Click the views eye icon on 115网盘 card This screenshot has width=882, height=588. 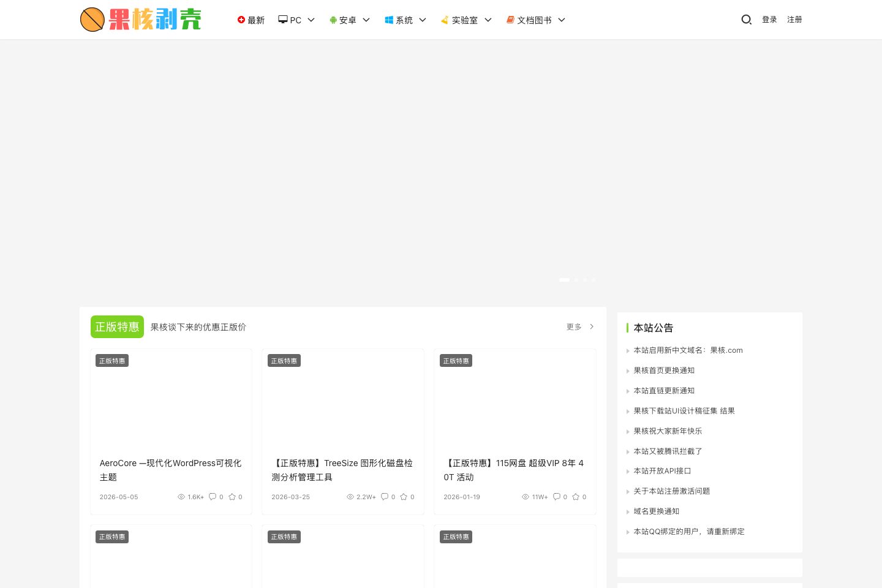[x=526, y=497]
